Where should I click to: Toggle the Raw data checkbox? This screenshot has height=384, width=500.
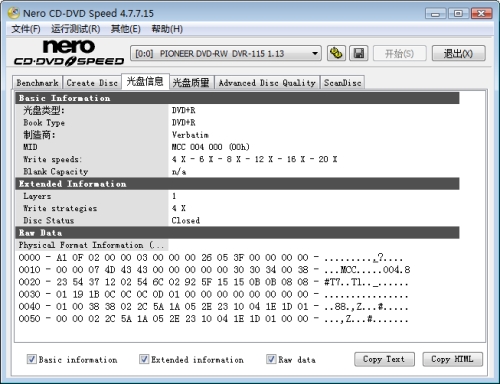[271, 359]
